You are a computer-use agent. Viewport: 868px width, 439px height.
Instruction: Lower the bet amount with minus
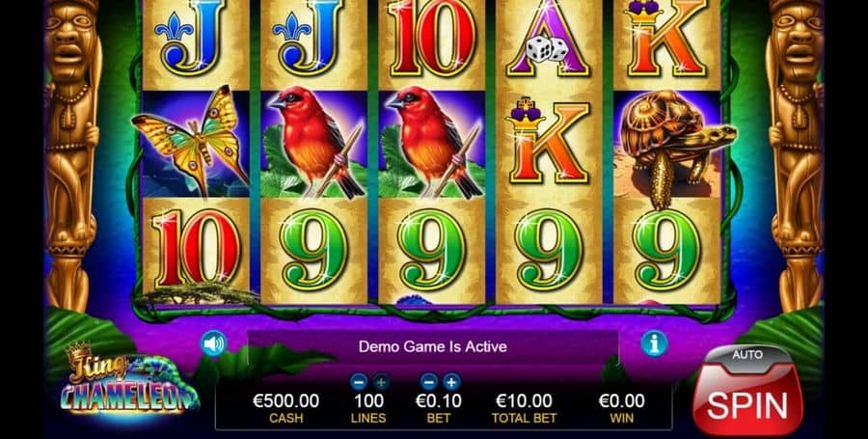tap(429, 381)
